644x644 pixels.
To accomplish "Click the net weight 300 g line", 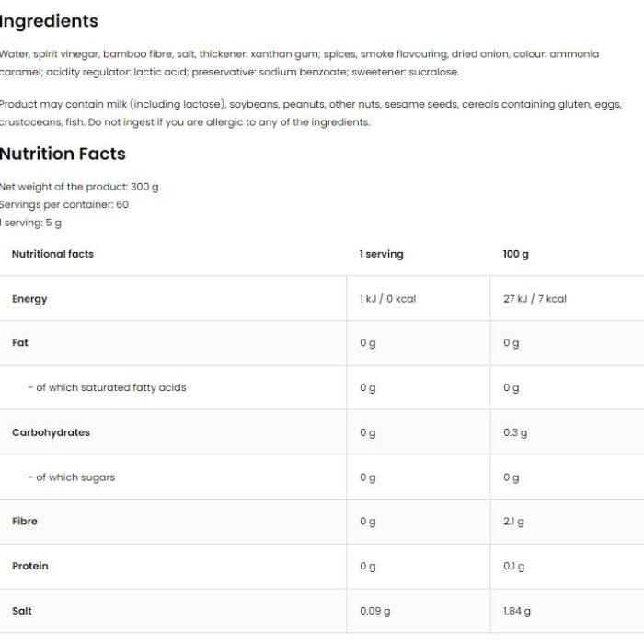I will point(79,187).
